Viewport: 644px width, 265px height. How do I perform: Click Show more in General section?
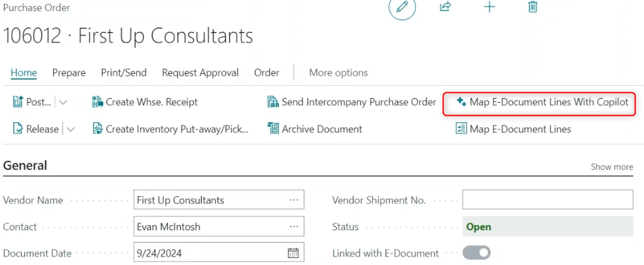point(611,167)
